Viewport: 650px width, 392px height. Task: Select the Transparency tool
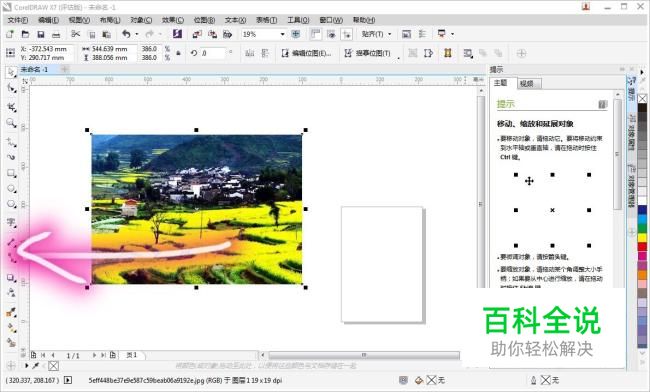click(11, 293)
